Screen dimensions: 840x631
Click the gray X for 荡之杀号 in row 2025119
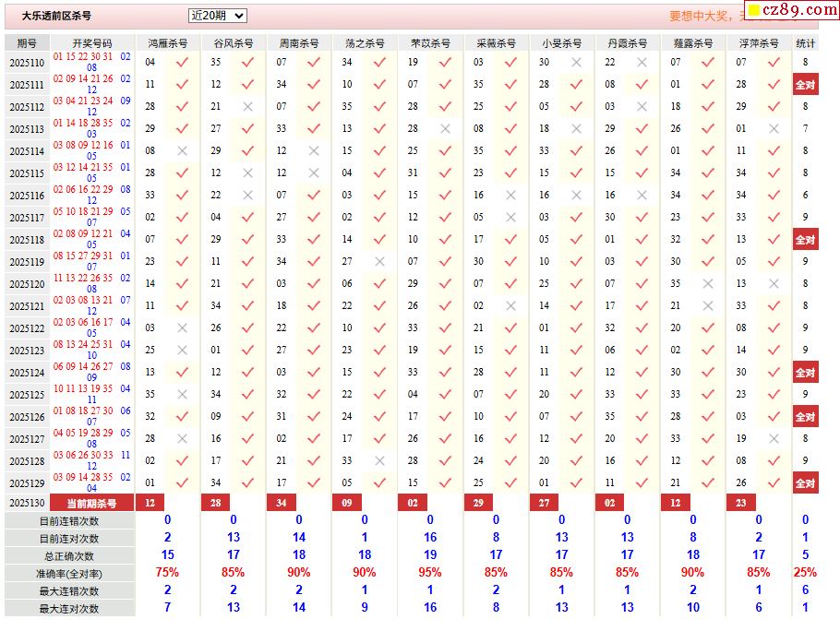coord(379,262)
